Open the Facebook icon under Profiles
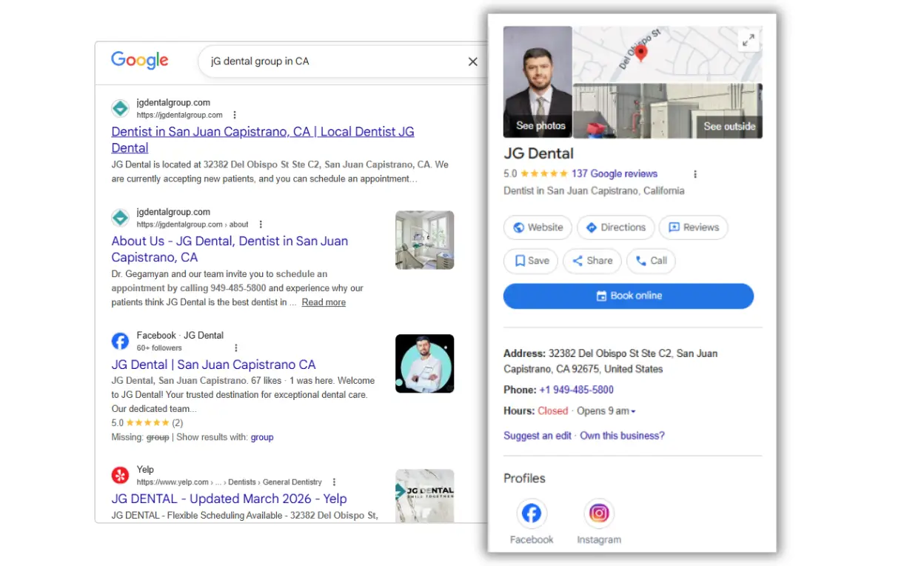The height and width of the screenshot is (566, 924). 531,512
